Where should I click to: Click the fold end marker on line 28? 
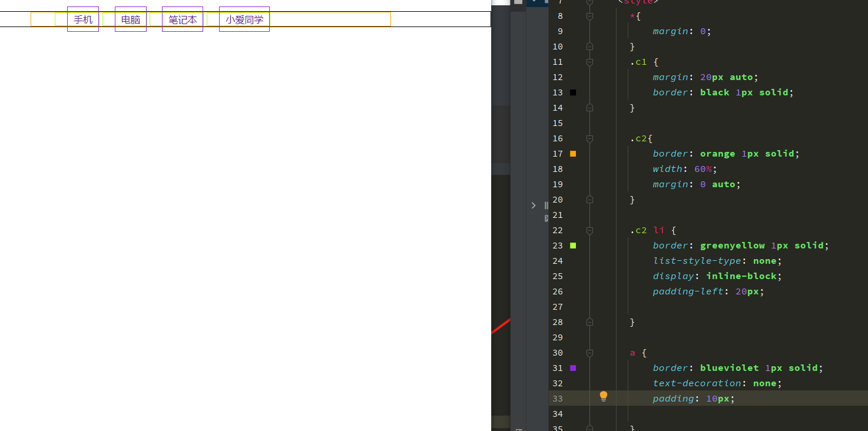click(589, 322)
